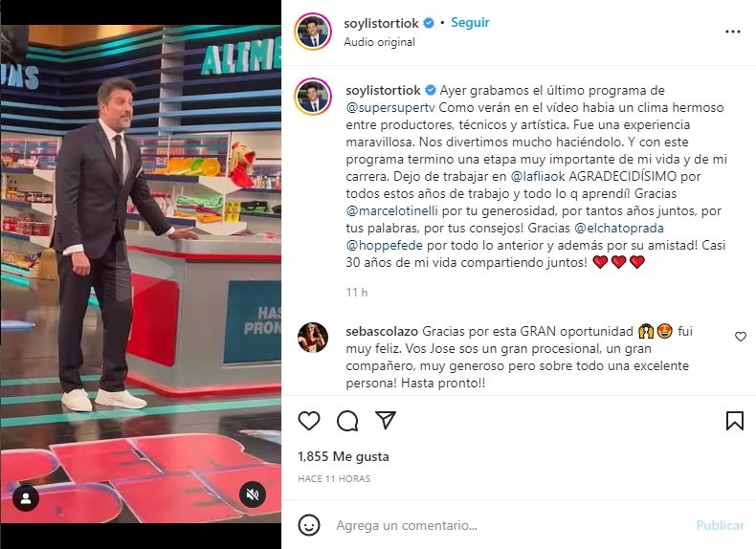Save post with the bookmark icon

[735, 421]
